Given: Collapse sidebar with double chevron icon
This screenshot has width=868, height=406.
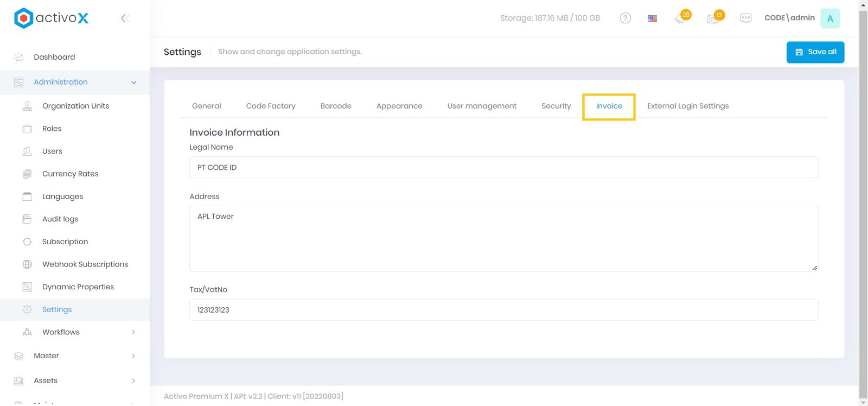Looking at the screenshot, I should tap(125, 18).
